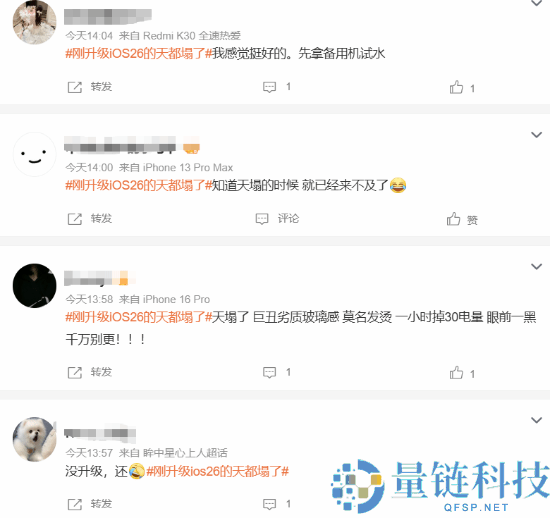
Task: Click the repost icon on Redmi K30 post
Action: coord(74,87)
